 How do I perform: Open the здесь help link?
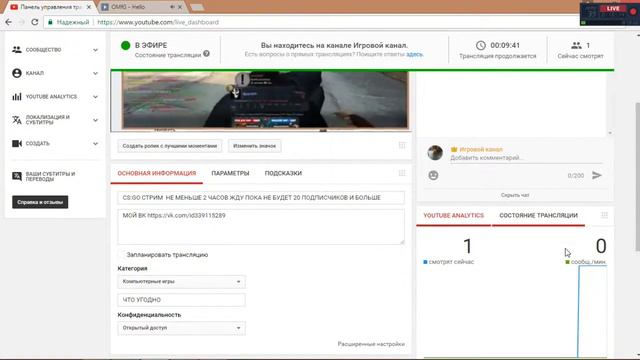point(414,54)
